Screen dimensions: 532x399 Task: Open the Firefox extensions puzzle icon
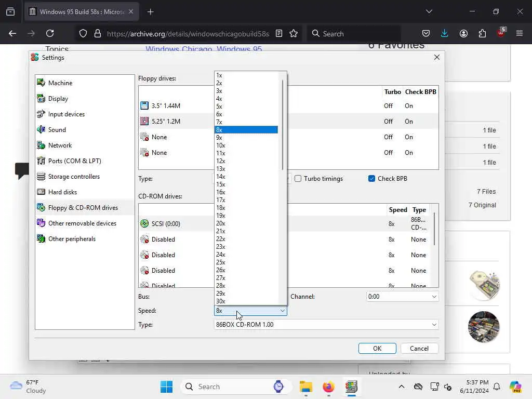(x=482, y=33)
